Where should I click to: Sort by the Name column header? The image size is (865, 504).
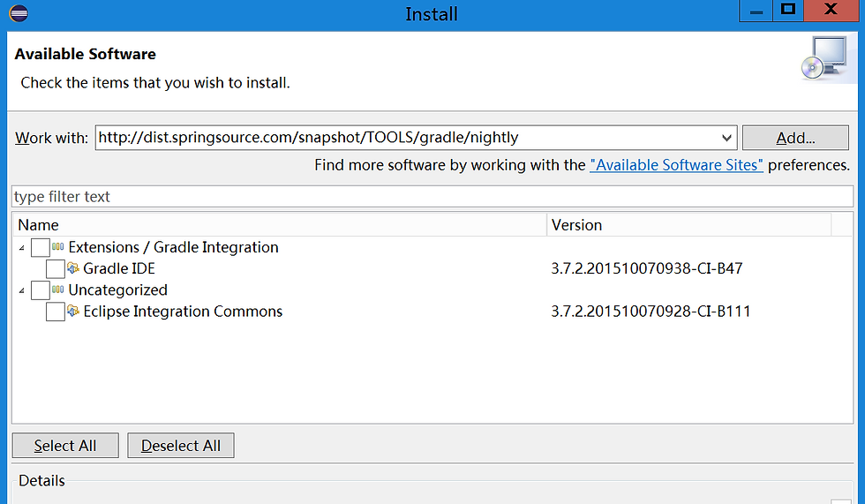coord(280,225)
